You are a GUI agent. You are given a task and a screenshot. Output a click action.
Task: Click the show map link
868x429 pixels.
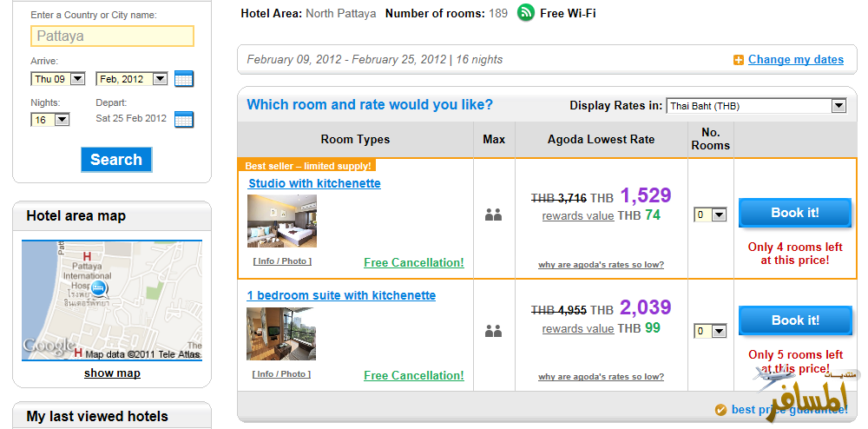(x=112, y=373)
